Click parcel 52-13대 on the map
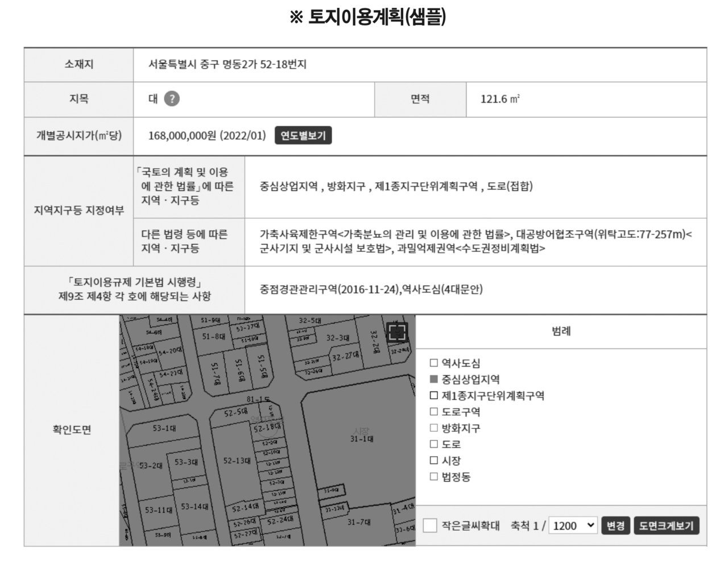This screenshot has width=728, height=562. [236, 461]
